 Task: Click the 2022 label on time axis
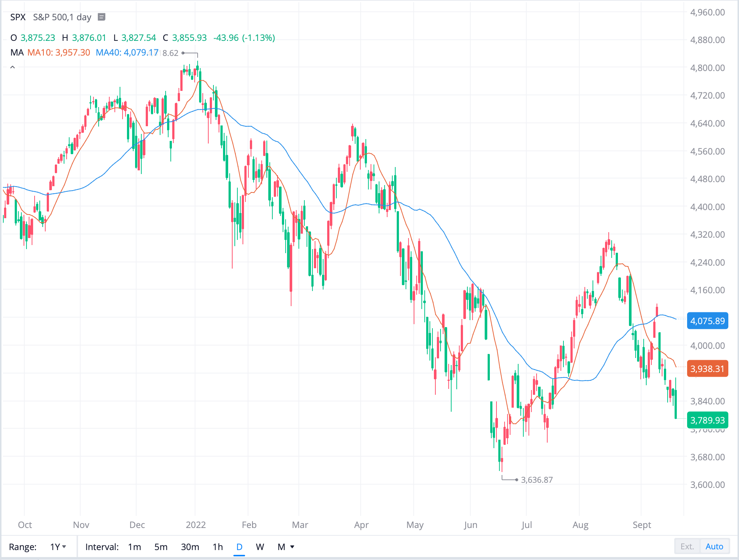point(195,525)
